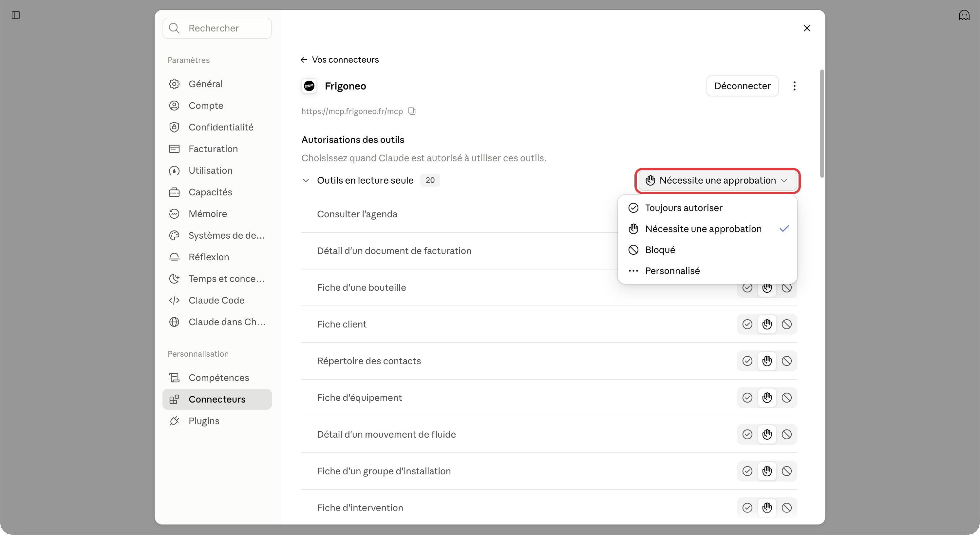
Task: Open the Frigoneo three-dot options menu
Action: pos(794,86)
